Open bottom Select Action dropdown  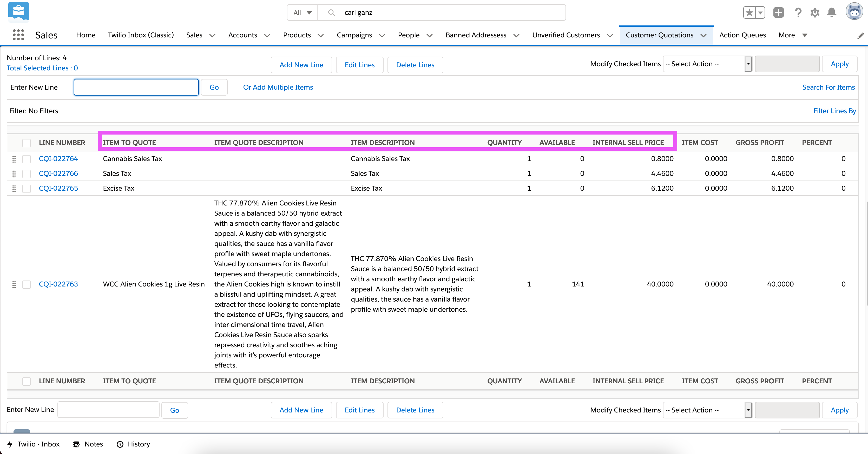(x=707, y=410)
